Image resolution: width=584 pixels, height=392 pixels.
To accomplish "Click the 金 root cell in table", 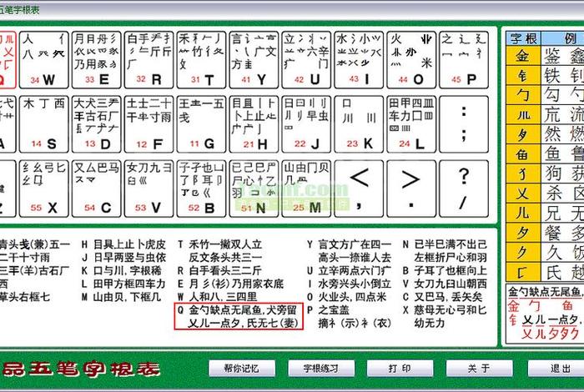I will click(x=523, y=56).
